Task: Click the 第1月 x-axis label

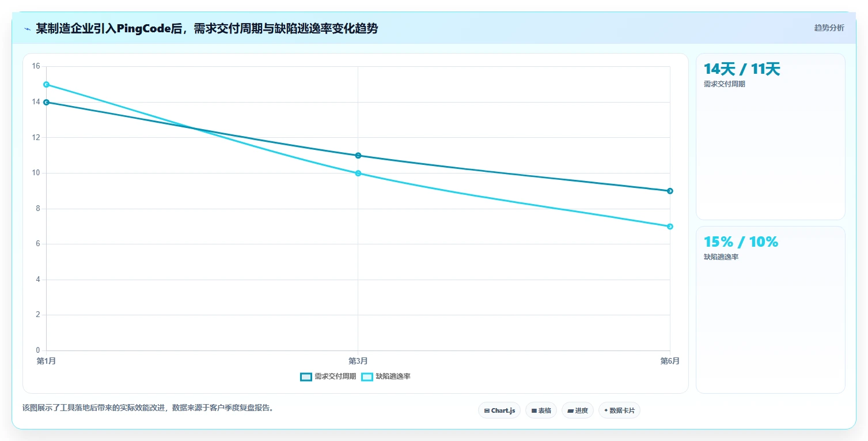Action: click(x=46, y=361)
